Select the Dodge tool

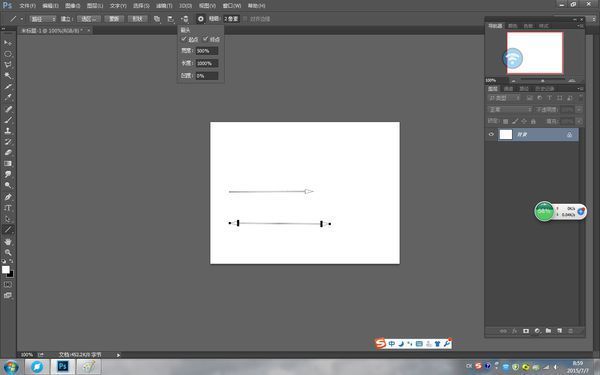[x=8, y=185]
